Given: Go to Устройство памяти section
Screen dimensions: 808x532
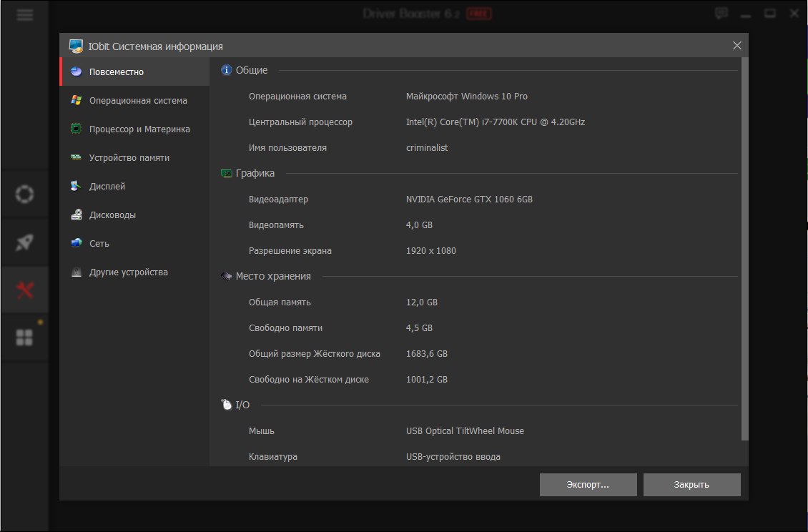Looking at the screenshot, I should (134, 158).
